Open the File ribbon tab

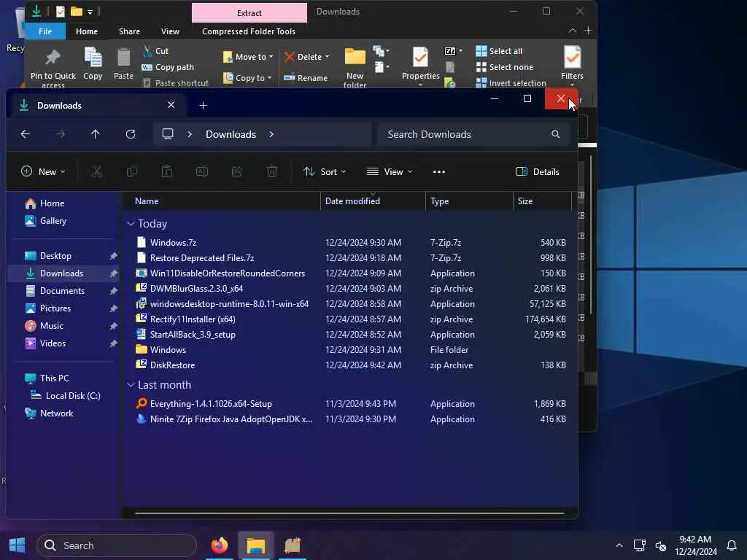coord(45,31)
